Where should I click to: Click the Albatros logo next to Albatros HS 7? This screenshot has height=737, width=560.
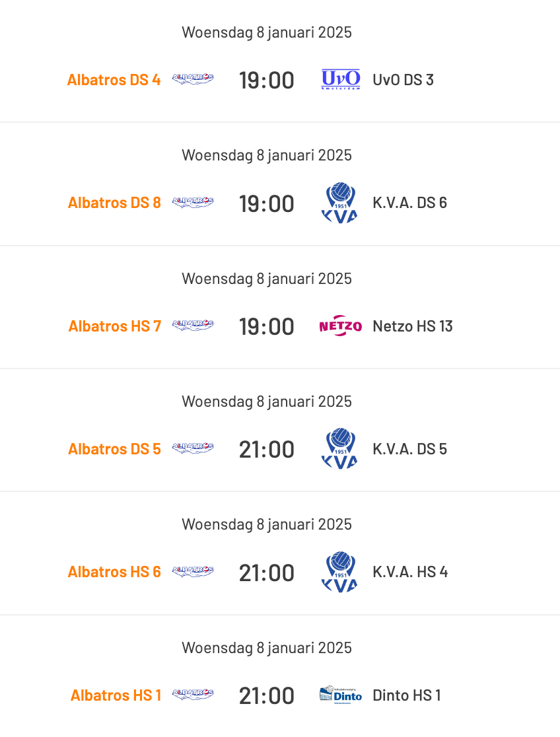pos(193,326)
